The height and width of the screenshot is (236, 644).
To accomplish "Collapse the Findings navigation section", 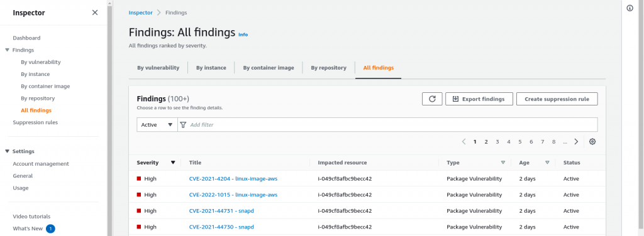I will (7, 50).
